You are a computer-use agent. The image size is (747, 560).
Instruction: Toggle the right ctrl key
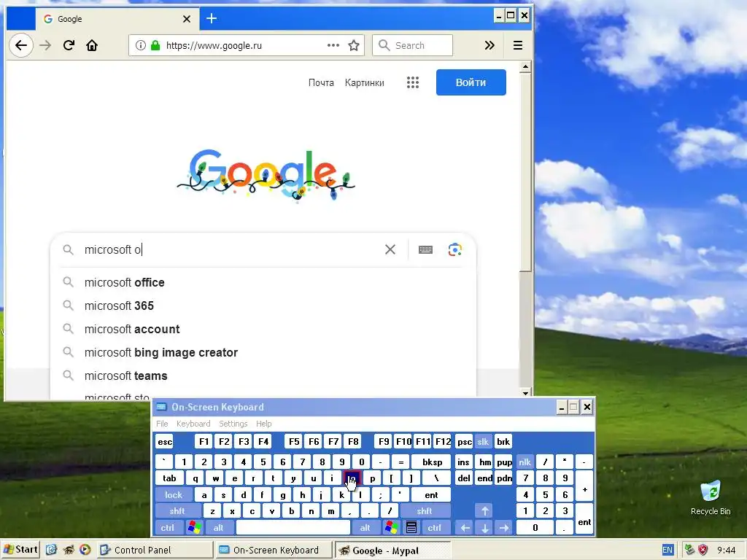pos(435,528)
